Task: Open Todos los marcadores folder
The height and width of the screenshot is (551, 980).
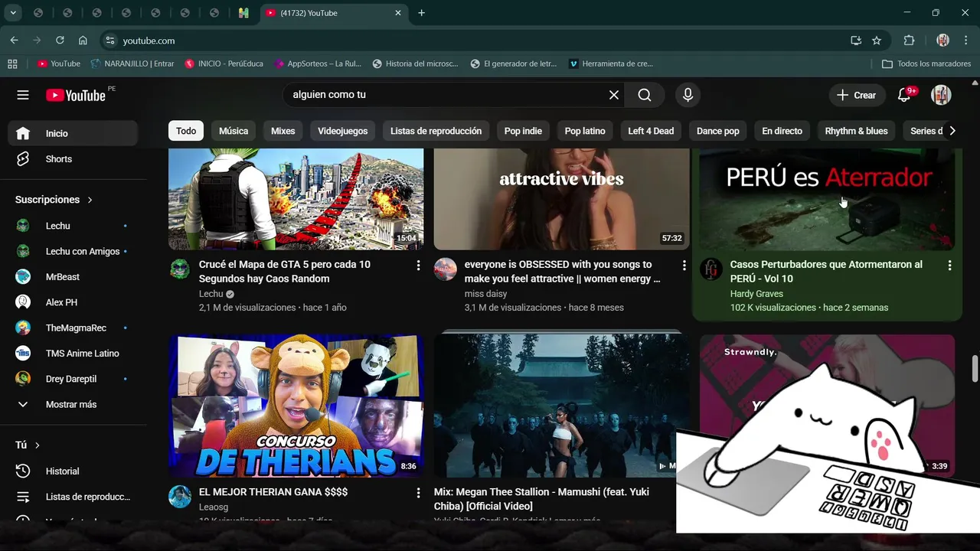Action: coord(926,64)
